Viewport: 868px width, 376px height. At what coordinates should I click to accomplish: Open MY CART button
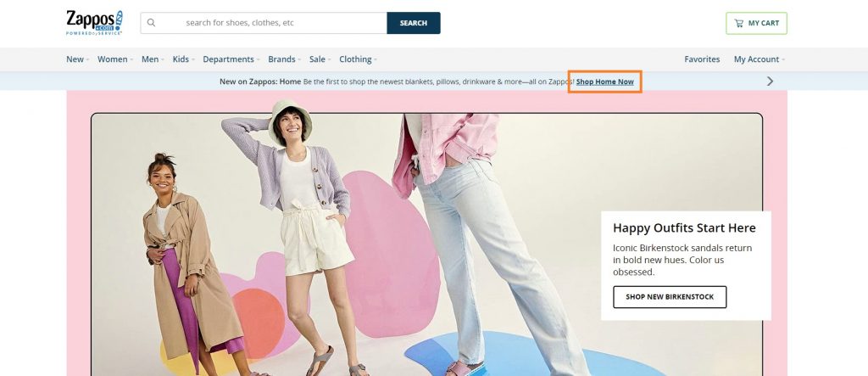point(756,23)
